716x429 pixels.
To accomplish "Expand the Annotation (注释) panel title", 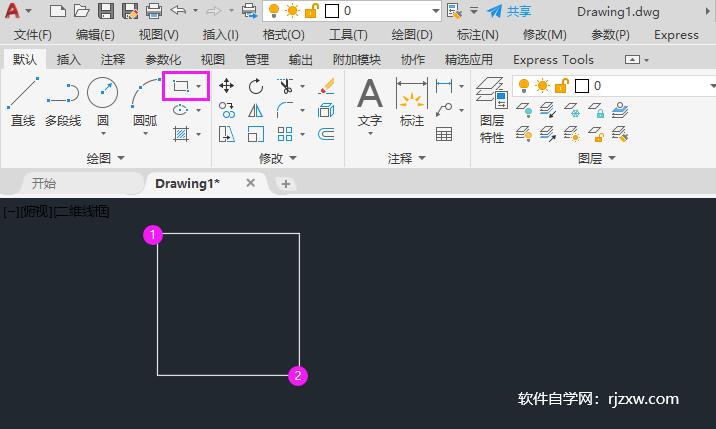I will point(406,158).
